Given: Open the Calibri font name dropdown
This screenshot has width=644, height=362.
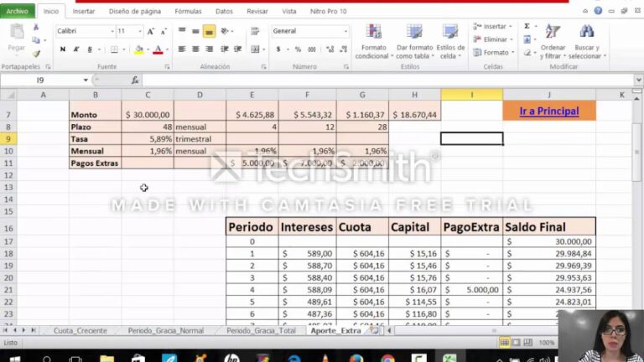Looking at the screenshot, I should (112, 31).
